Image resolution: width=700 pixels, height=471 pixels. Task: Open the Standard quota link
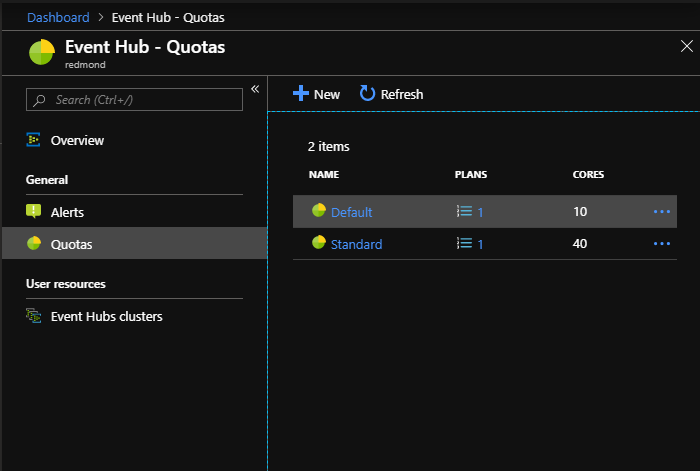click(356, 244)
